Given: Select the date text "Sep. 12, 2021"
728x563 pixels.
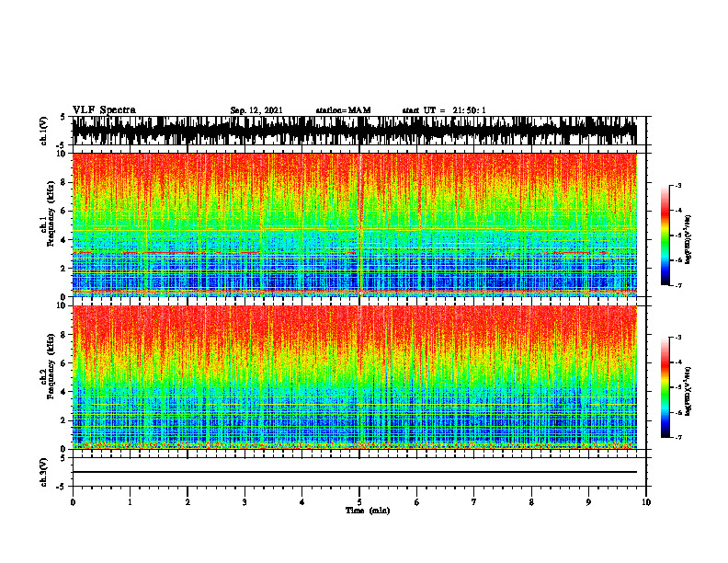Looking at the screenshot, I should [256, 110].
